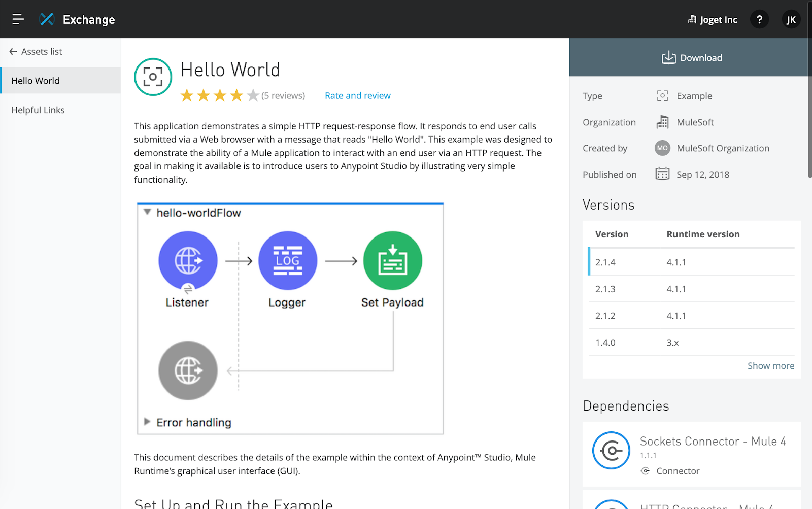Open the hamburger navigation menu
Viewport: 812px width, 509px height.
pyautogui.click(x=18, y=19)
